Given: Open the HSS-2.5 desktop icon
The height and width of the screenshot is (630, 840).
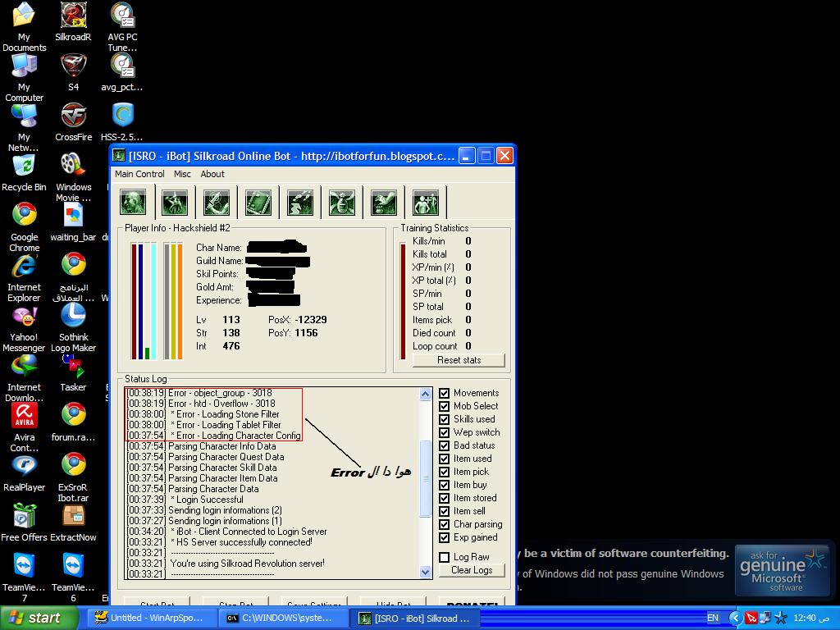Looking at the screenshot, I should click(122, 122).
